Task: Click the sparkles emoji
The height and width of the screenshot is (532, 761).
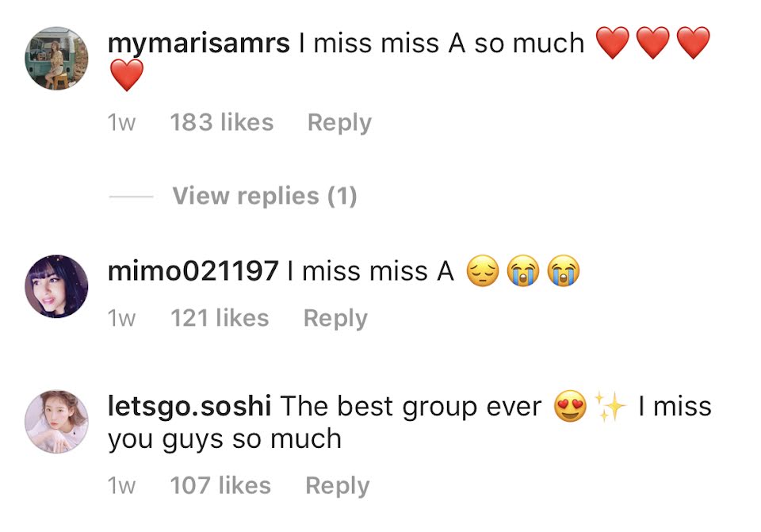Action: (610, 406)
